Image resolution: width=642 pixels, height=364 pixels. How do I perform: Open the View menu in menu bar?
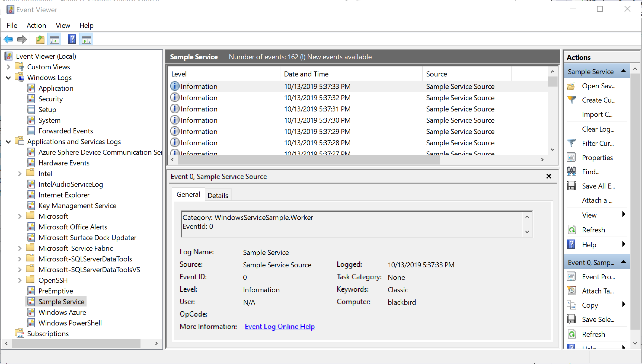[63, 25]
